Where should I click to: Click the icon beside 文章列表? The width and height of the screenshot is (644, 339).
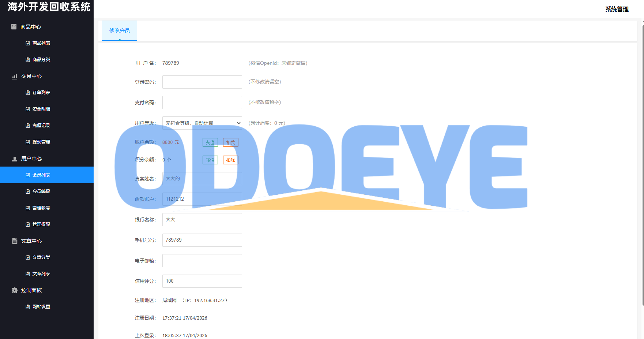28,274
